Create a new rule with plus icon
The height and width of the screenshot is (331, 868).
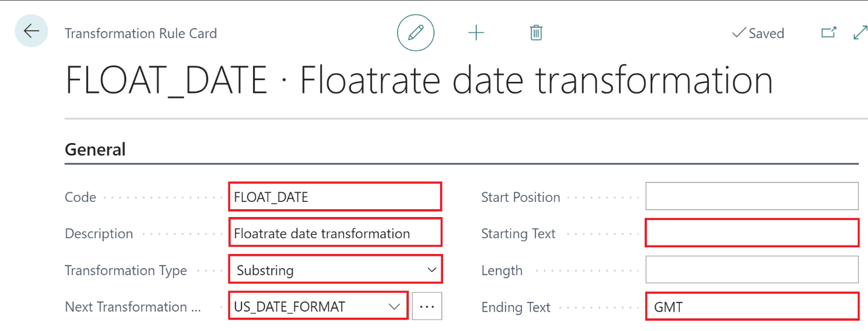point(476,33)
